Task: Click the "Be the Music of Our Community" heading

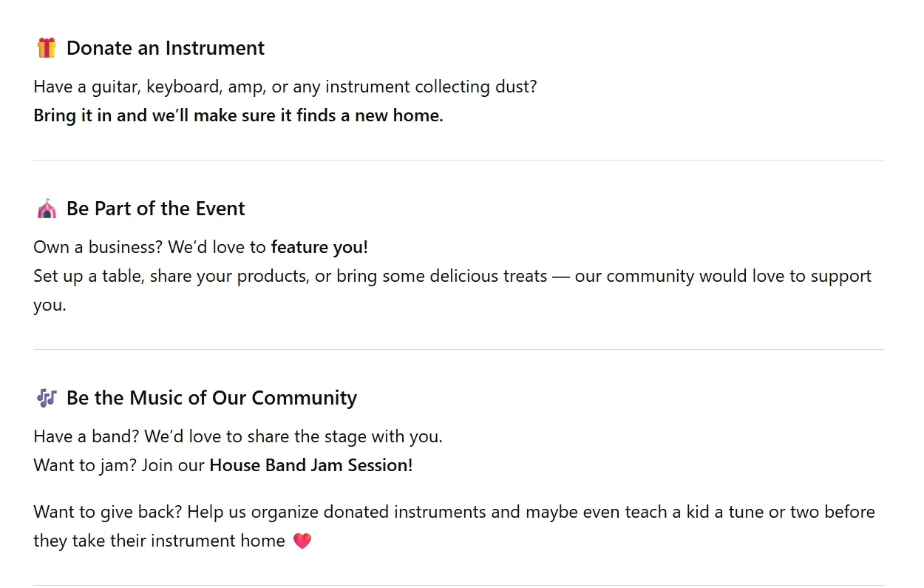Action: [211, 398]
